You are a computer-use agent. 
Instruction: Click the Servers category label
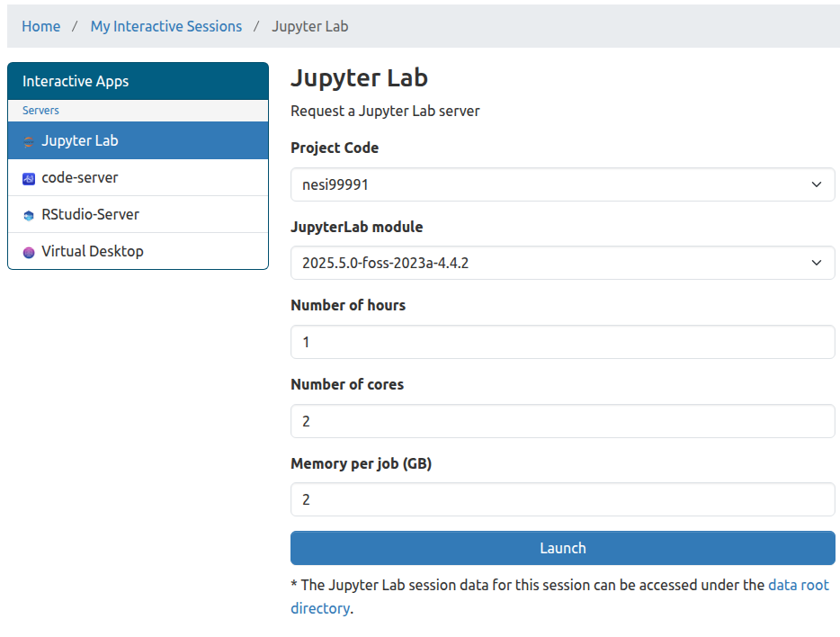pos(40,111)
